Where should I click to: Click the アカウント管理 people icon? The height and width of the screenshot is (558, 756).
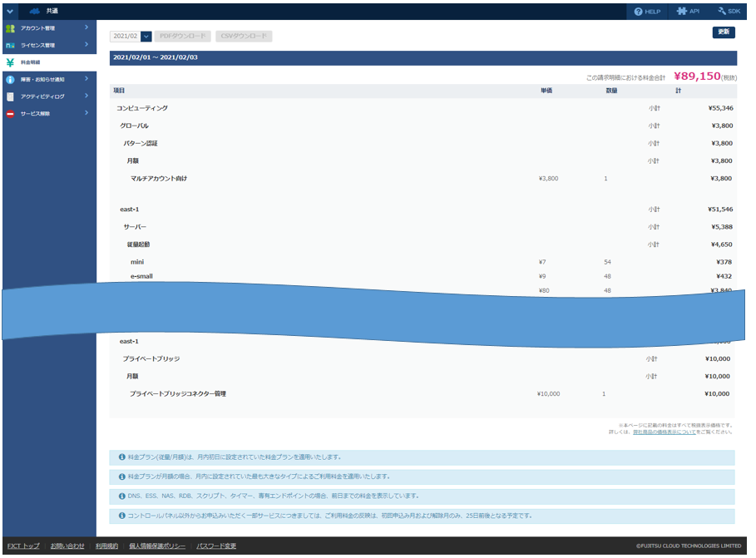(10, 28)
